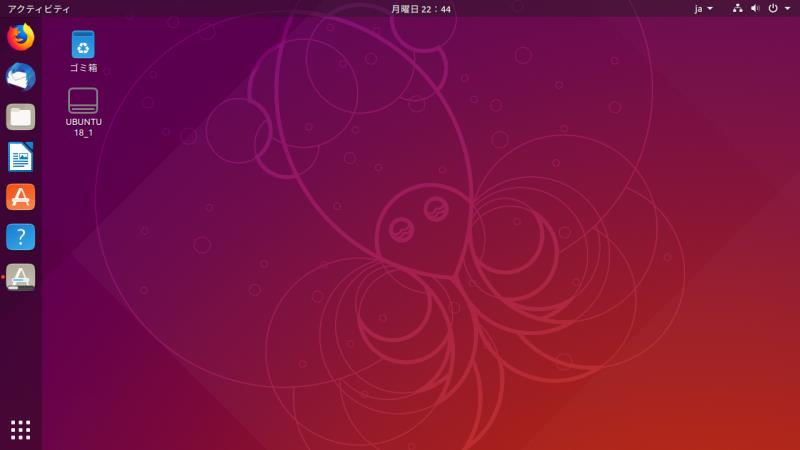The image size is (800, 450).
Task: Show applications grid button
Action: point(20,430)
